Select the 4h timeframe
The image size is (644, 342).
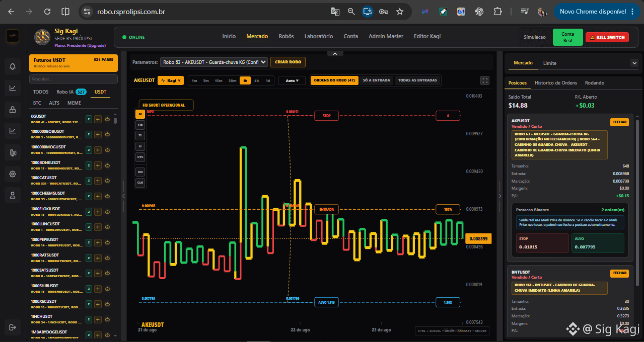pos(257,80)
